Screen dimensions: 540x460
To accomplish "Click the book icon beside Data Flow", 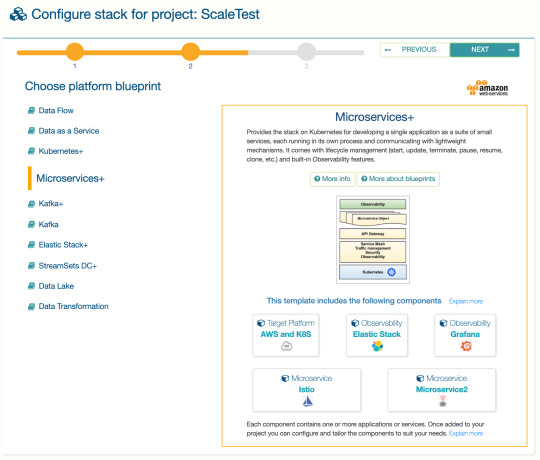I will [x=31, y=111].
